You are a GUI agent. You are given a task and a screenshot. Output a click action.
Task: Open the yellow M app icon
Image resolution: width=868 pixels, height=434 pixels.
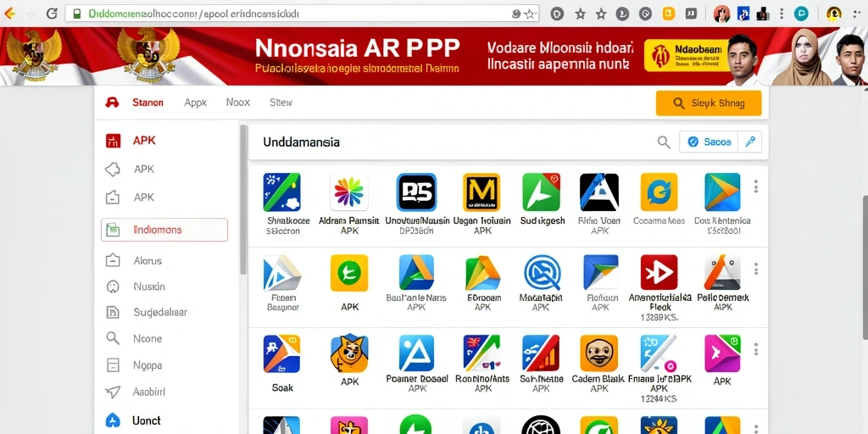pos(481,192)
